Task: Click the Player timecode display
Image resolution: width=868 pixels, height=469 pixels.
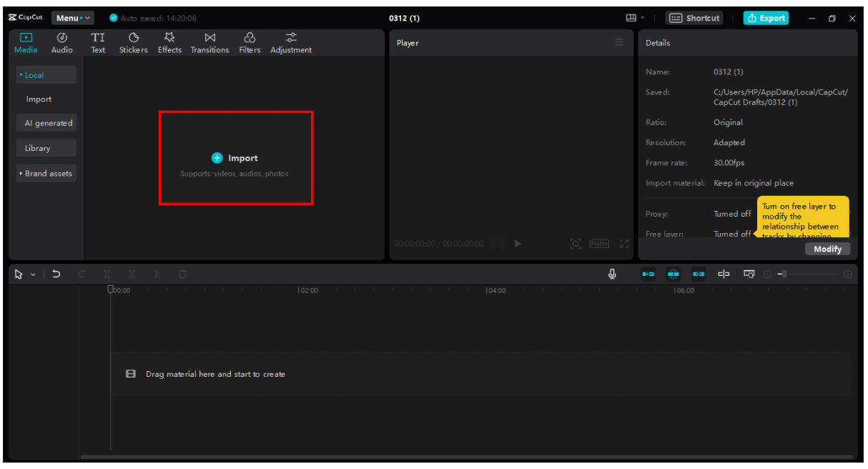Action: 439,244
